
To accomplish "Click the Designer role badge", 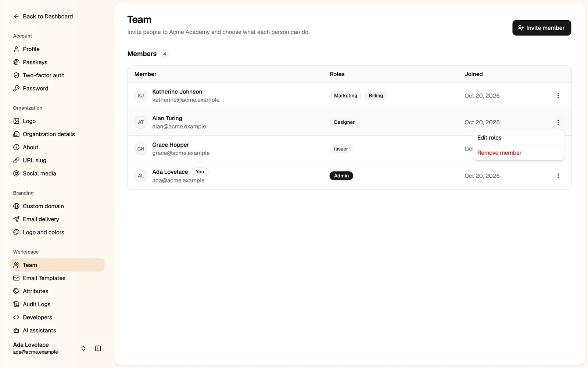I will pyautogui.click(x=344, y=122).
